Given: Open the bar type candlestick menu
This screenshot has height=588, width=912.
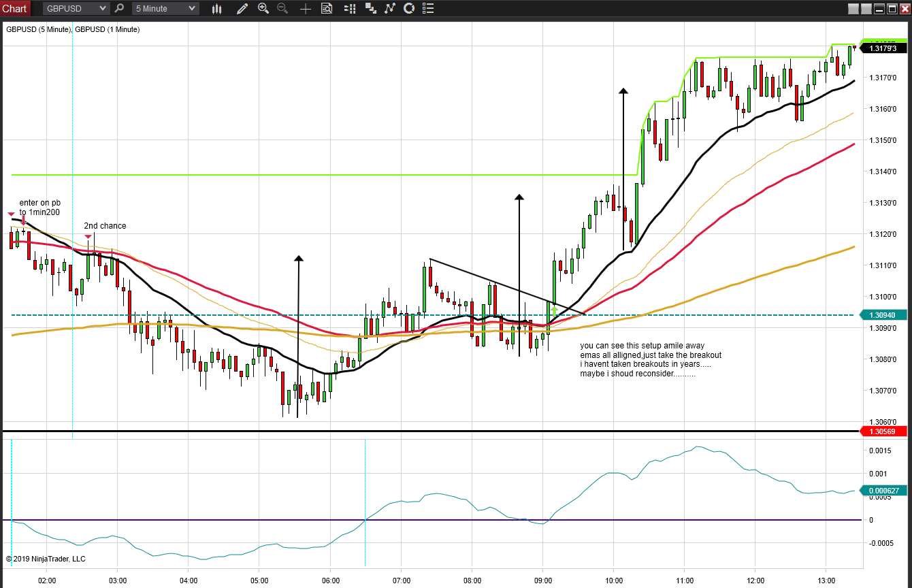Looking at the screenshot, I should tap(217, 9).
